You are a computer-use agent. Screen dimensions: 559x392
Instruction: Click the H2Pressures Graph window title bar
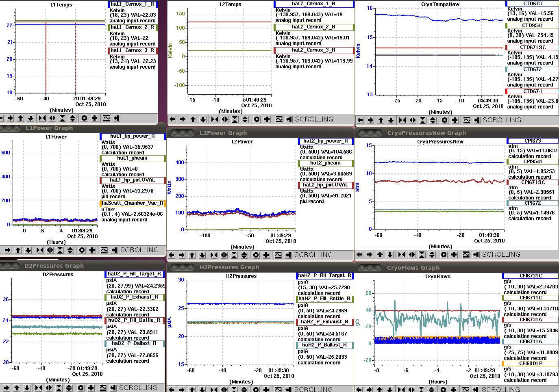[x=260, y=267]
